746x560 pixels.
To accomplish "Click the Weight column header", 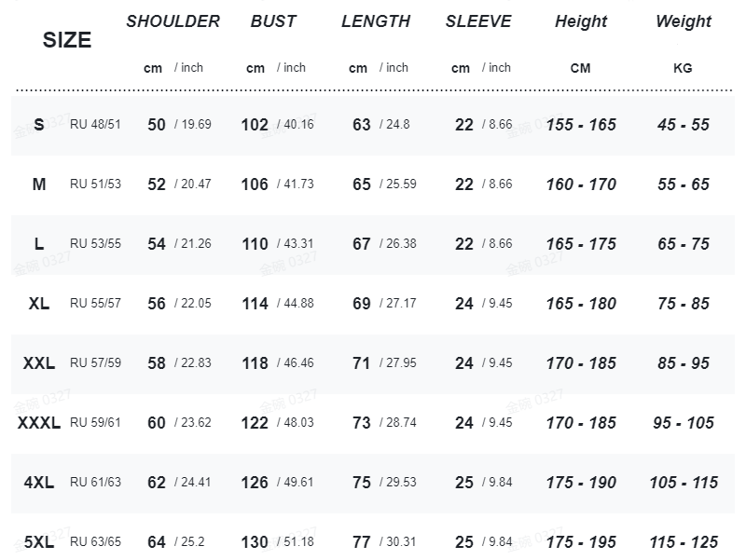I will [x=684, y=21].
